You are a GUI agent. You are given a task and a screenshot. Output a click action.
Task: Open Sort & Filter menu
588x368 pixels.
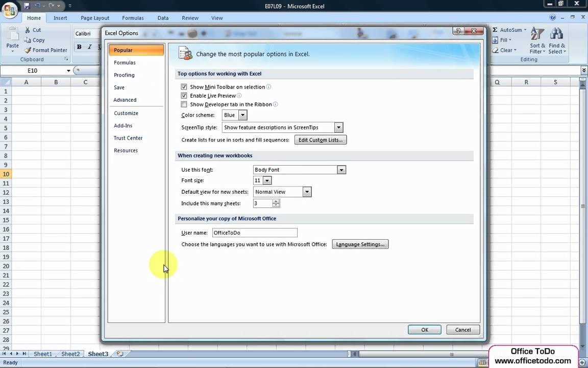(537, 40)
